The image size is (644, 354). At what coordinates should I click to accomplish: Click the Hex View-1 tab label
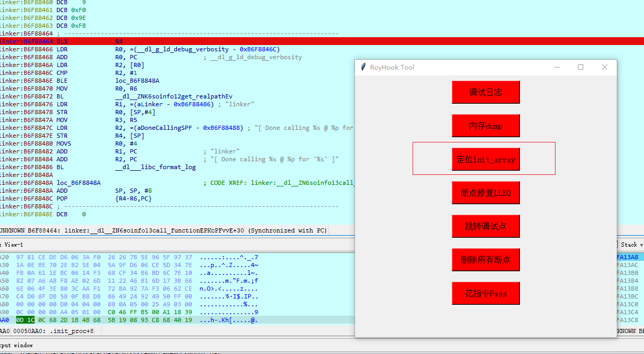tap(12, 245)
